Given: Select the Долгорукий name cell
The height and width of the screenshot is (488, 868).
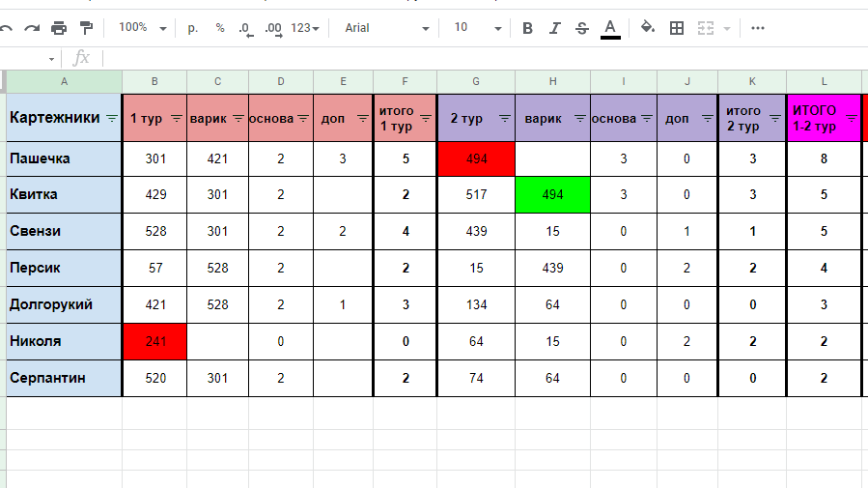Looking at the screenshot, I should tap(65, 304).
